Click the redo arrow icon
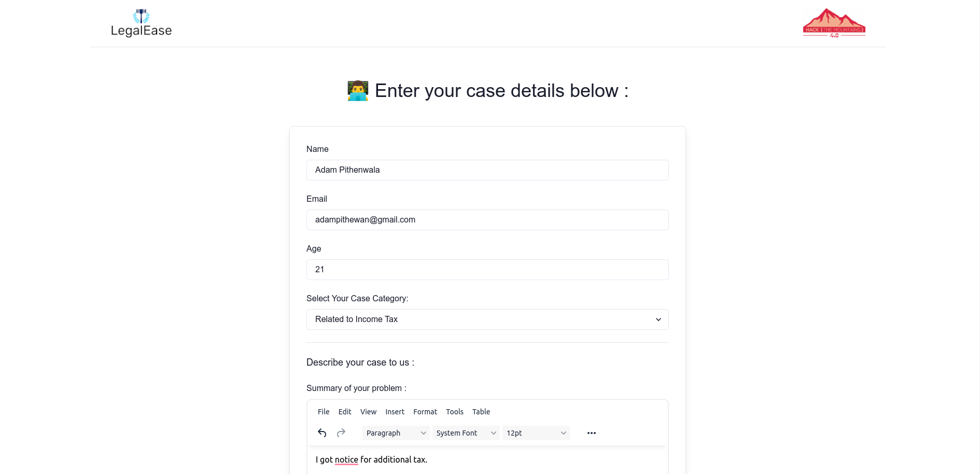Image resolution: width=980 pixels, height=474 pixels. click(341, 433)
